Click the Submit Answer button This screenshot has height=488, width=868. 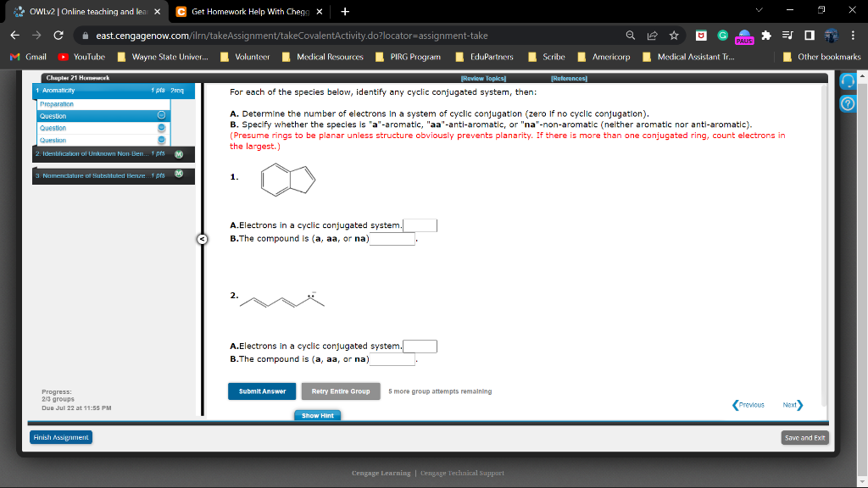[x=262, y=391]
